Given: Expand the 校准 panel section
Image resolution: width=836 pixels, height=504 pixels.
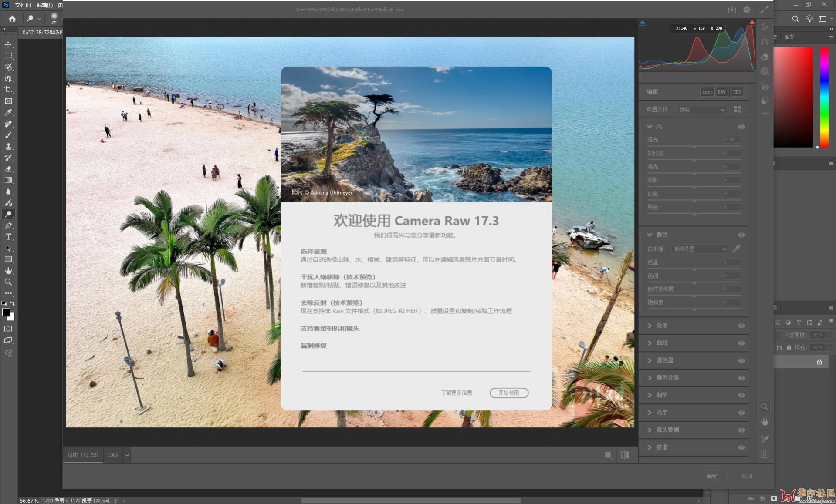Looking at the screenshot, I should click(x=650, y=447).
